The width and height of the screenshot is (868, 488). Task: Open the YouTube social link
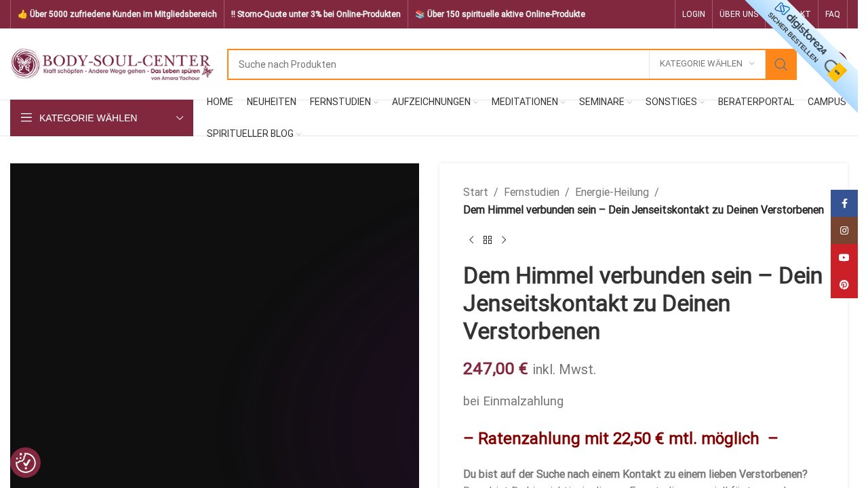click(x=844, y=258)
